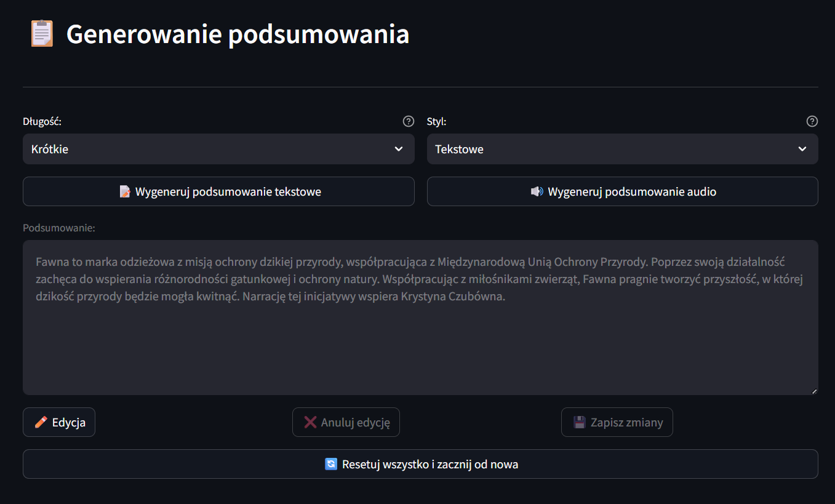This screenshot has height=504, width=835.
Task: Click the blue refresh icon on the reset button
Action: pos(331,464)
